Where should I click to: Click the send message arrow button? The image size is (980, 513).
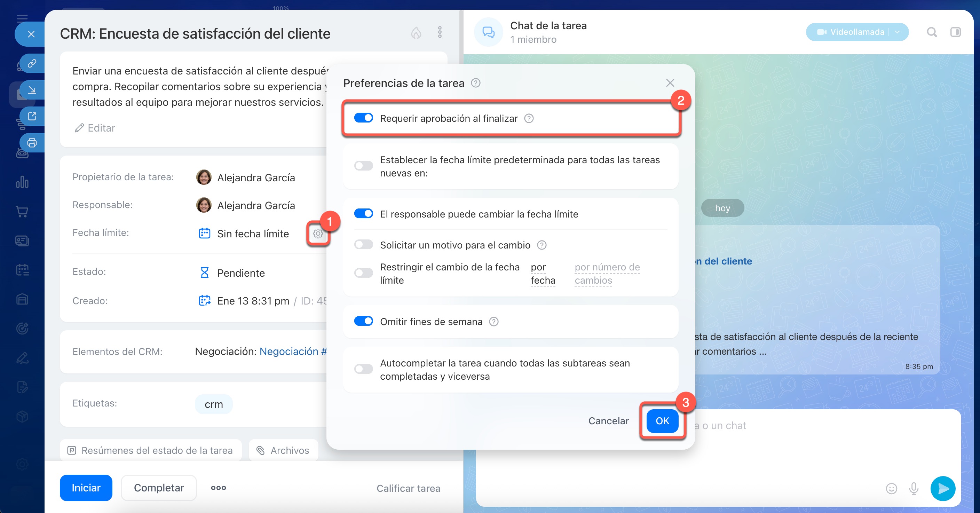(x=942, y=488)
